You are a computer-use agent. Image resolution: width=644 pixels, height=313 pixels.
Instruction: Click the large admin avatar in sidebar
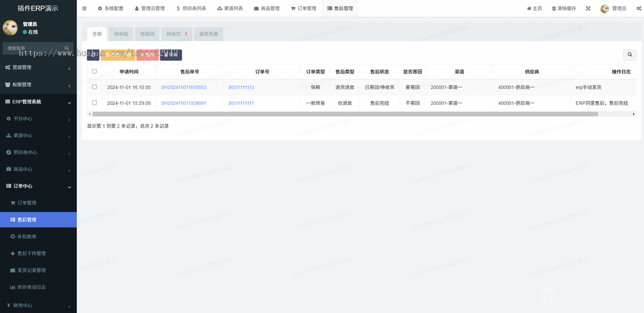coord(10,28)
